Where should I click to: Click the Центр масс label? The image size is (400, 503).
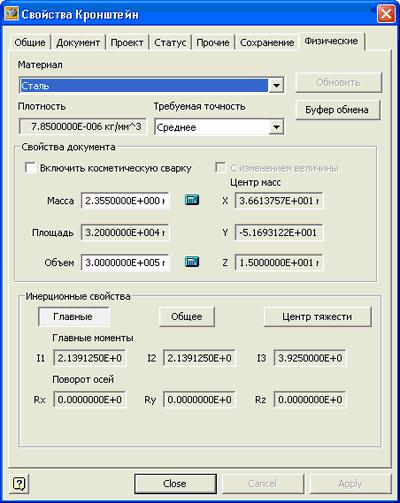tap(256, 183)
